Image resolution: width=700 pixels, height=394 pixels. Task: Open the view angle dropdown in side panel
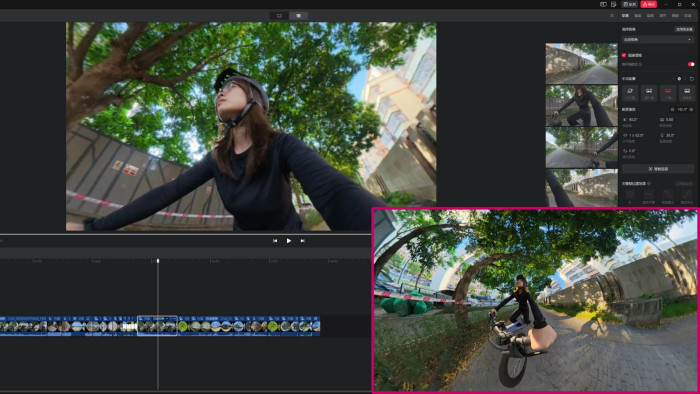(x=658, y=40)
